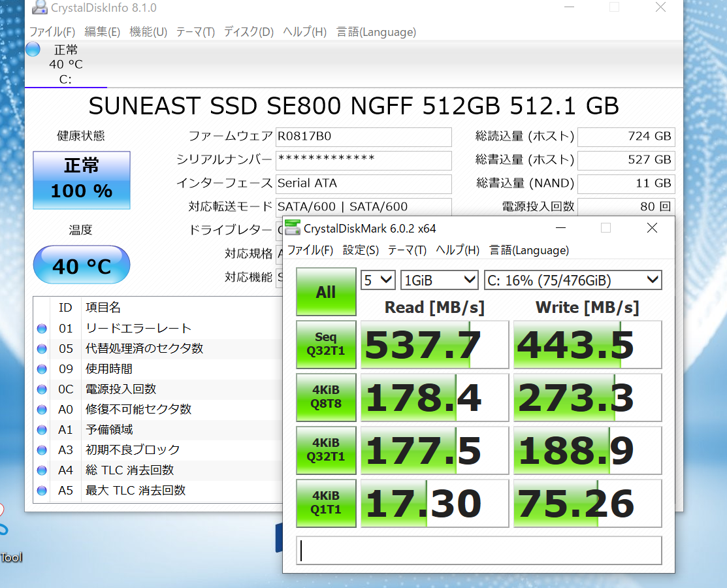Click the SUNEAST SSD SE800 drive title
Image resolution: width=727 pixels, height=588 pixels.
(354, 106)
